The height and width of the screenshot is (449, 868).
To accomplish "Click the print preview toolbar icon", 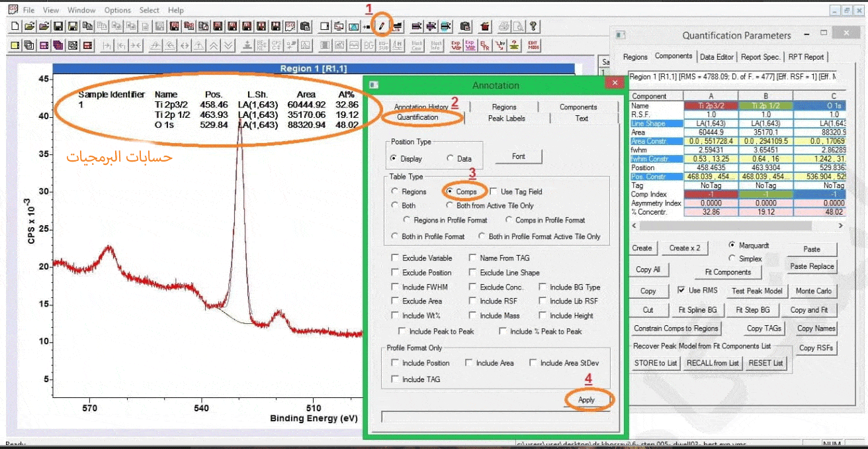I will [519, 26].
